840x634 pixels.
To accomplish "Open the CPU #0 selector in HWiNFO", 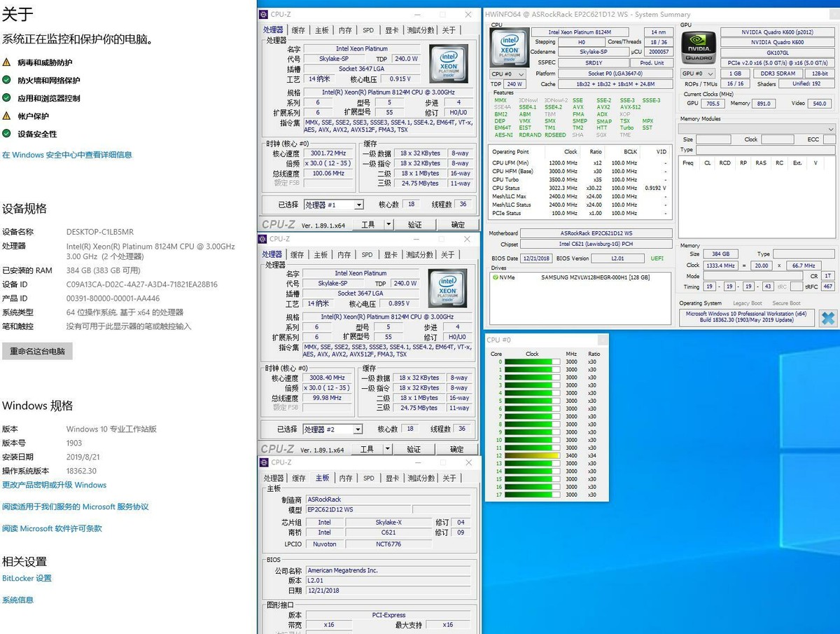I will (x=507, y=74).
